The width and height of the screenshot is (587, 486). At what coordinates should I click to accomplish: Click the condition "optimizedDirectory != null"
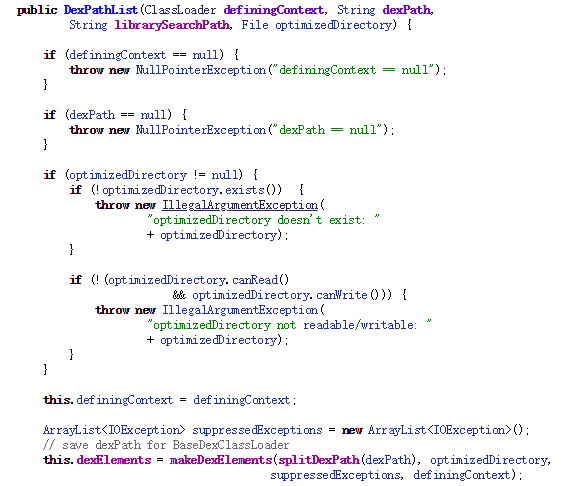pos(153,175)
